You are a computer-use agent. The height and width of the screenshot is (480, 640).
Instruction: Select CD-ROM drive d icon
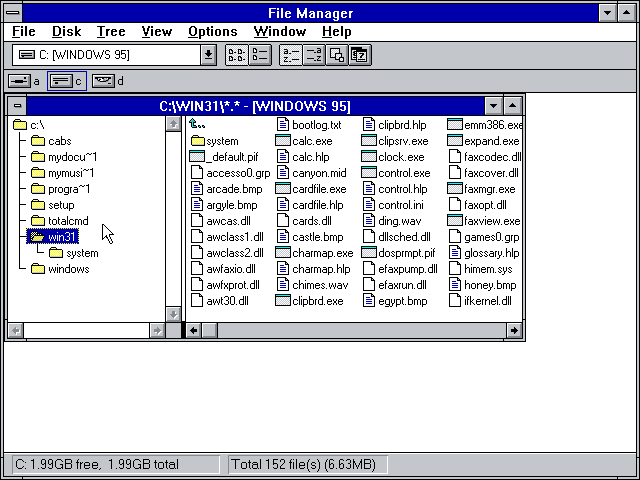103,81
